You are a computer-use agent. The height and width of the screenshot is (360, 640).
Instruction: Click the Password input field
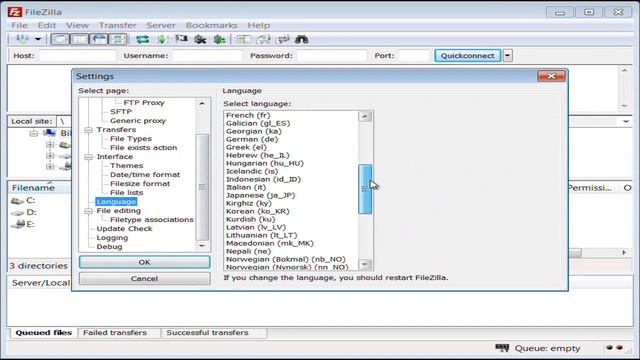click(332, 56)
